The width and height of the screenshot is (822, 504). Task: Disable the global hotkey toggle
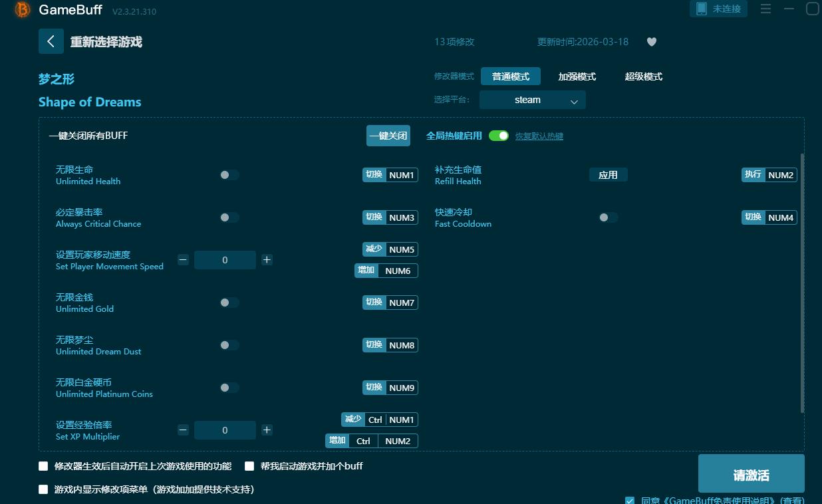tap(499, 136)
